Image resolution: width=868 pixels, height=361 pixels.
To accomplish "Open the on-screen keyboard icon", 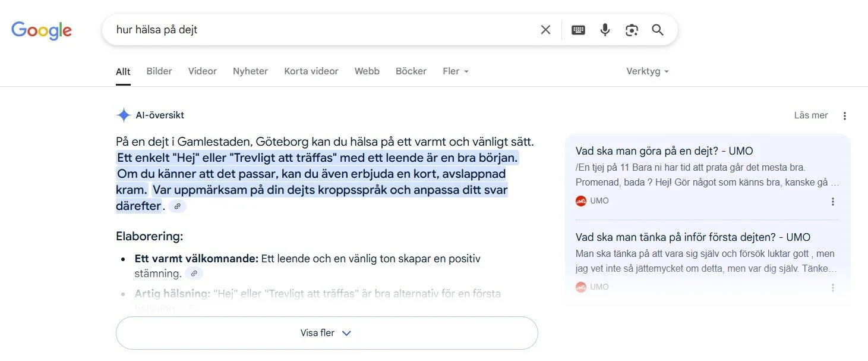I will tap(578, 30).
